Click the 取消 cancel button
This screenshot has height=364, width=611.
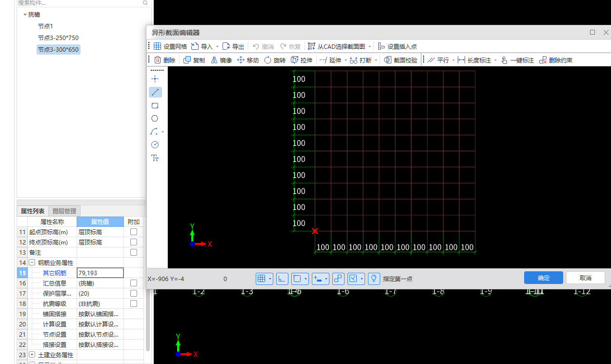pyautogui.click(x=586, y=278)
